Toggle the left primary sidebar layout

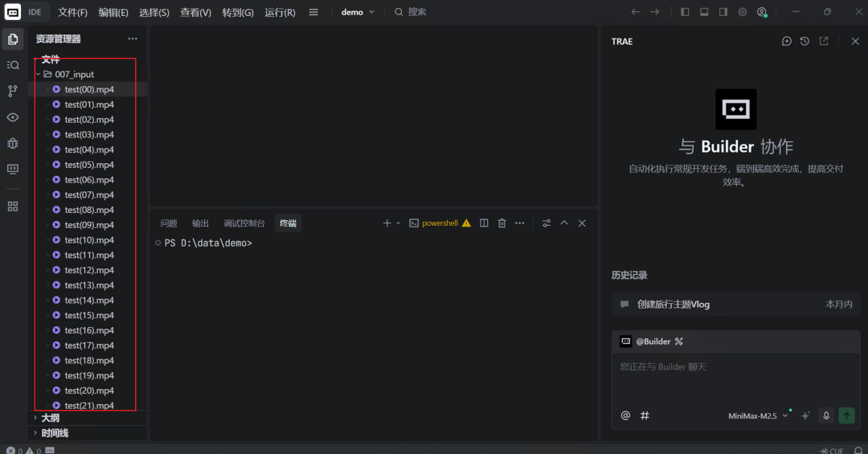685,12
